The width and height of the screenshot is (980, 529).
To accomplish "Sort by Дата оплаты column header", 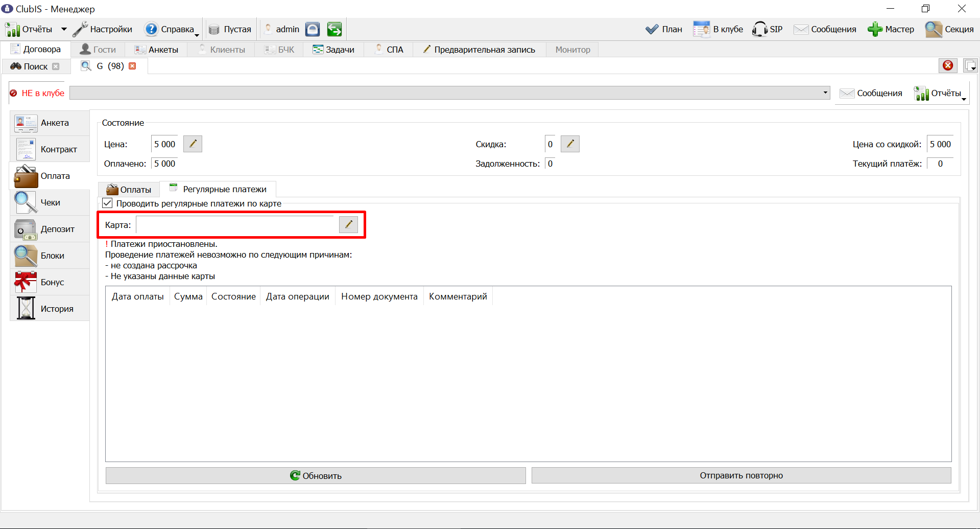I will pos(138,296).
